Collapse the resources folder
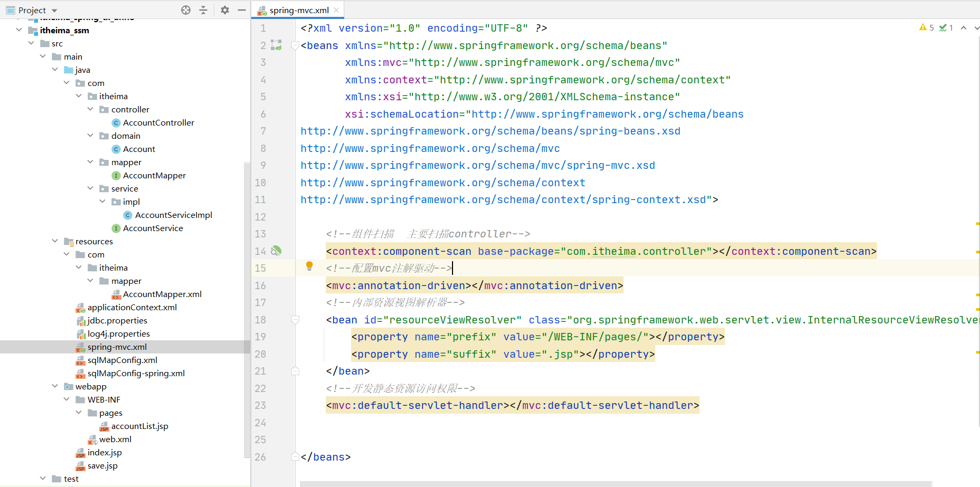The height and width of the screenshot is (487, 980). 55,241
